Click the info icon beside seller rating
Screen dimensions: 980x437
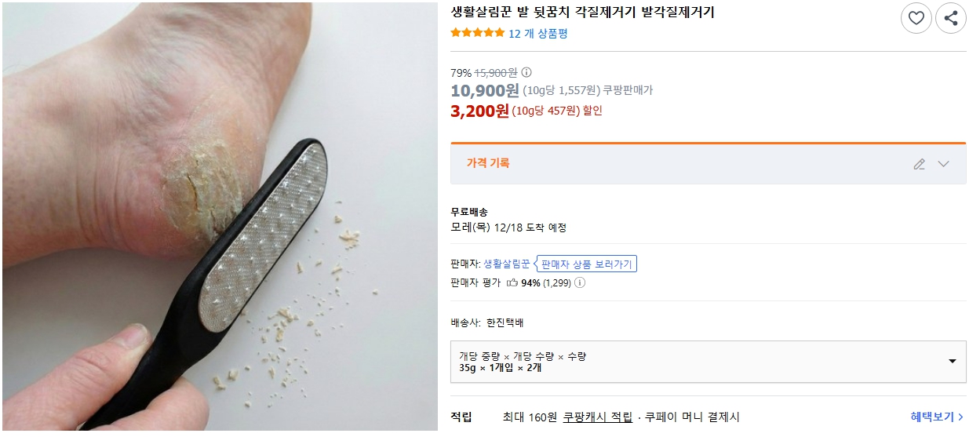580,283
